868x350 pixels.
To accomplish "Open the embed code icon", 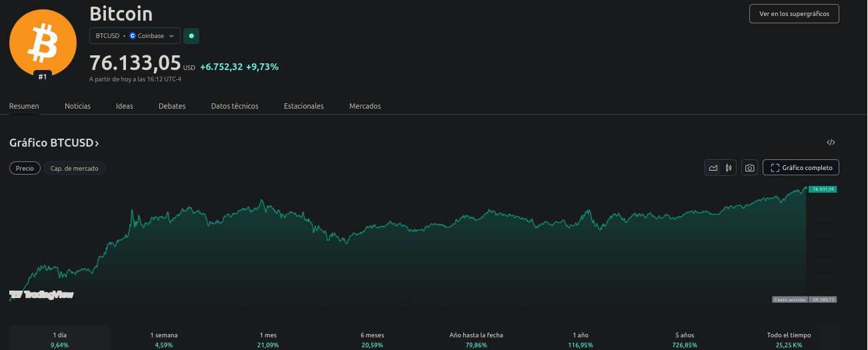I will (x=831, y=143).
